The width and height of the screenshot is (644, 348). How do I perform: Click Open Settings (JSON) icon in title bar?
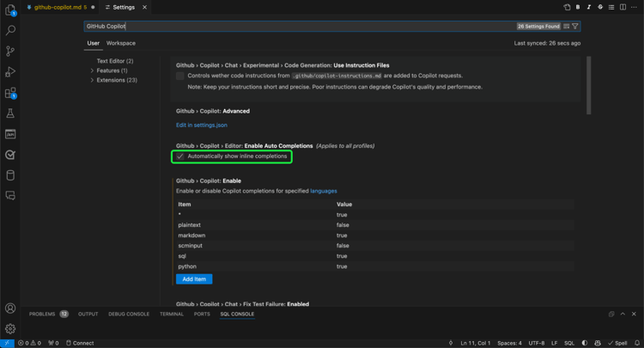click(x=567, y=7)
